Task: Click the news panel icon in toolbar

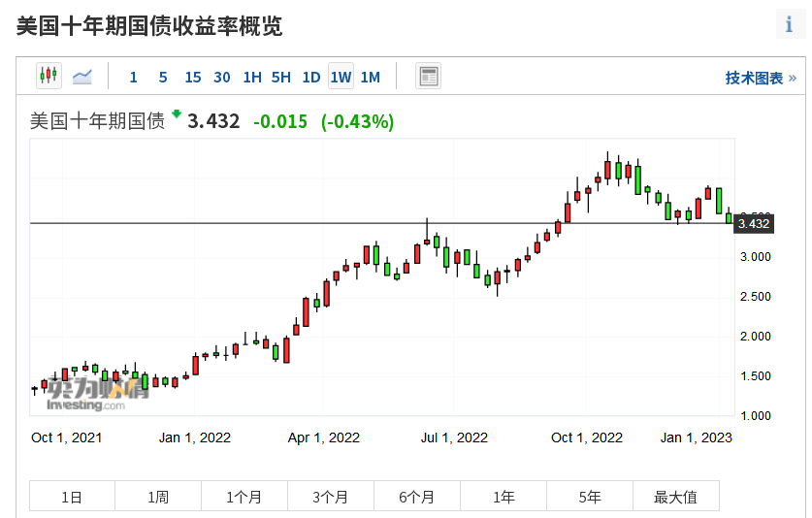Action: (x=428, y=77)
